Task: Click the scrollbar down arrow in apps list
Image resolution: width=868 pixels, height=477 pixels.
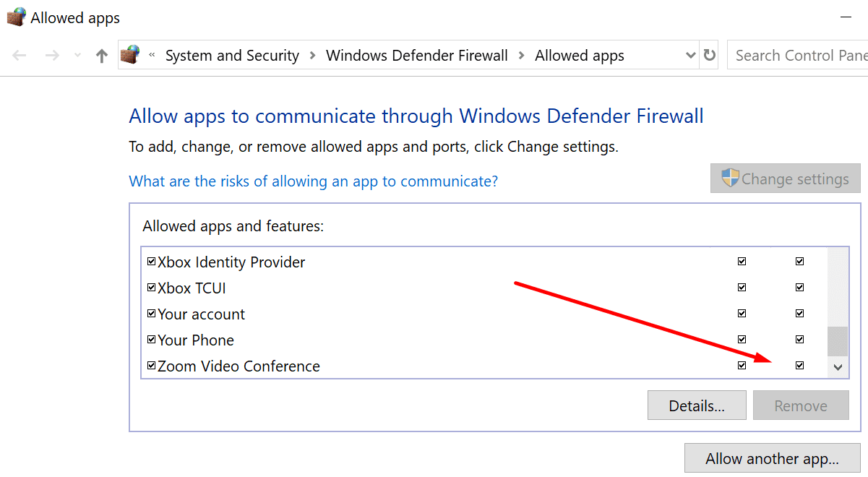Action: point(838,367)
